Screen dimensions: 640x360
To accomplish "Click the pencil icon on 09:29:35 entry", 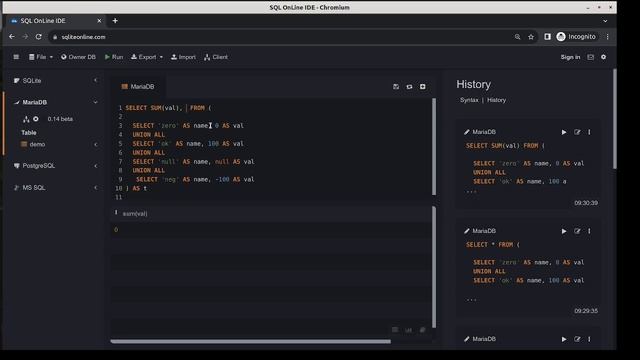I will (467, 231).
